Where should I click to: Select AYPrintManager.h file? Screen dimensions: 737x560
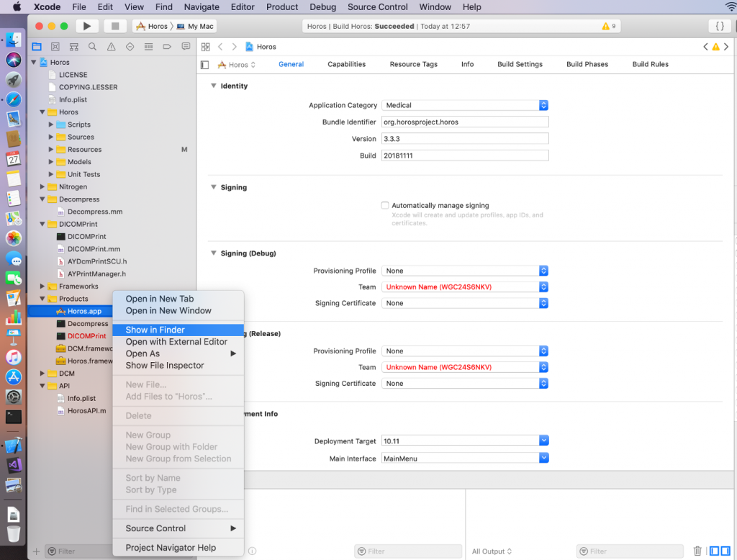(96, 274)
